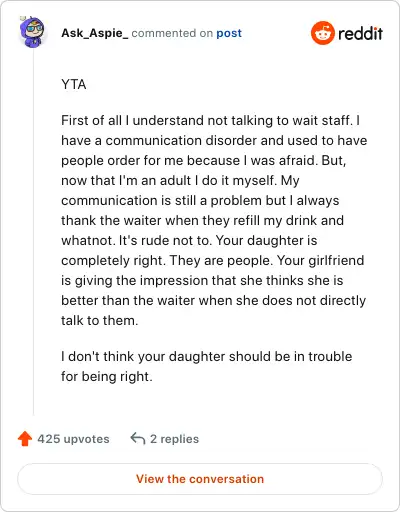Click the 'commented on' text
The width and height of the screenshot is (400, 512).
pos(172,33)
